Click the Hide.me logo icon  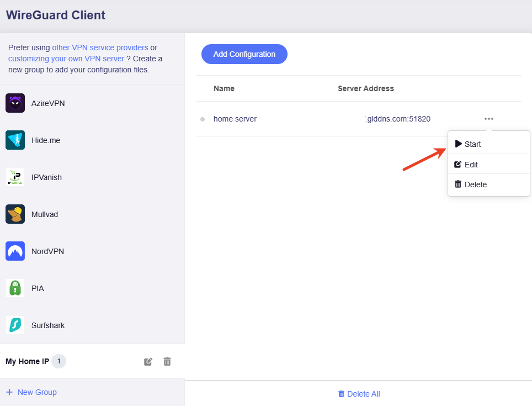pos(15,140)
